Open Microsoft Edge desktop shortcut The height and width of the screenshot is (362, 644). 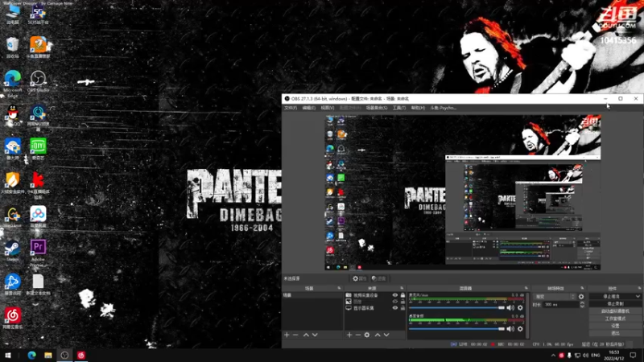coord(13,84)
